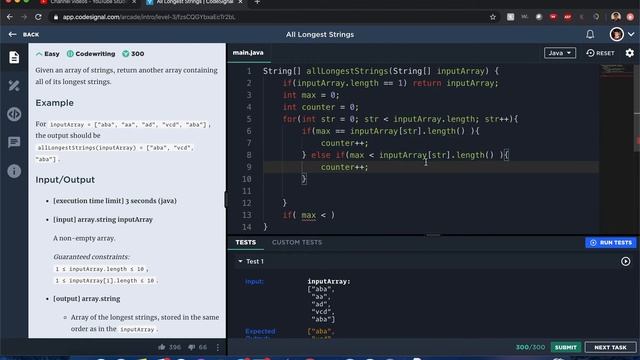The height and width of the screenshot is (360, 640).
Task: Click the thumbs up like icon
Action: [162, 347]
